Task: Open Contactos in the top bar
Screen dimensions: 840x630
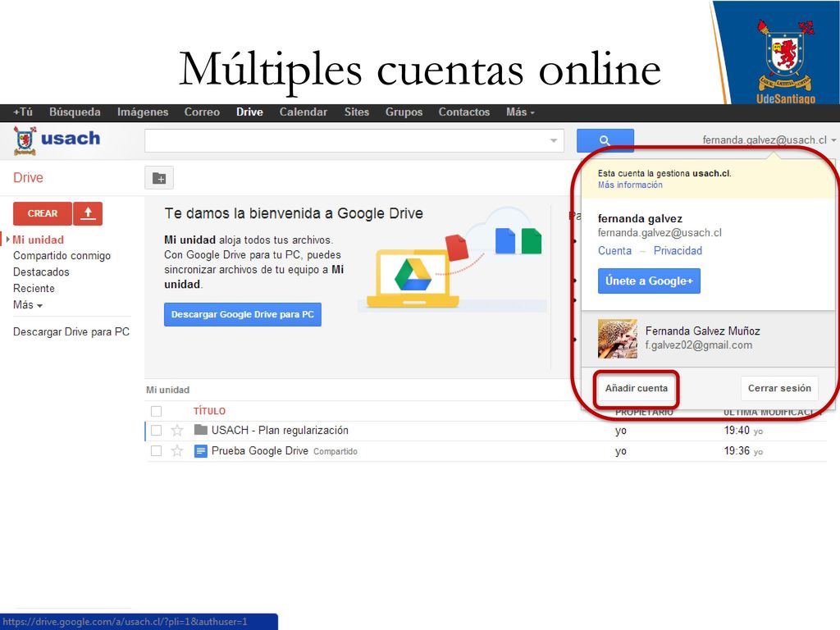Action: point(464,112)
